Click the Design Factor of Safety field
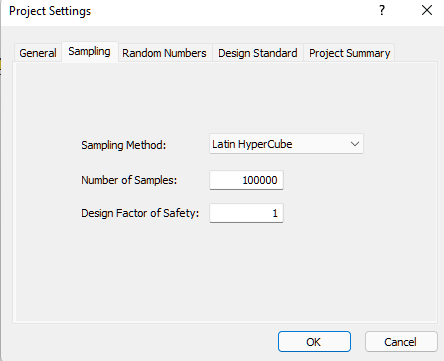 click(246, 213)
